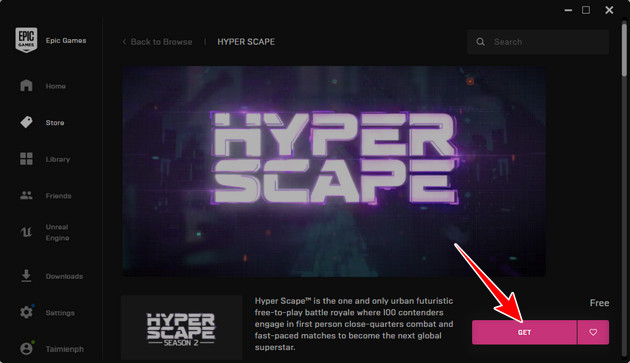630x363 pixels.
Task: Open Downloads menu label
Action: [x=64, y=276]
